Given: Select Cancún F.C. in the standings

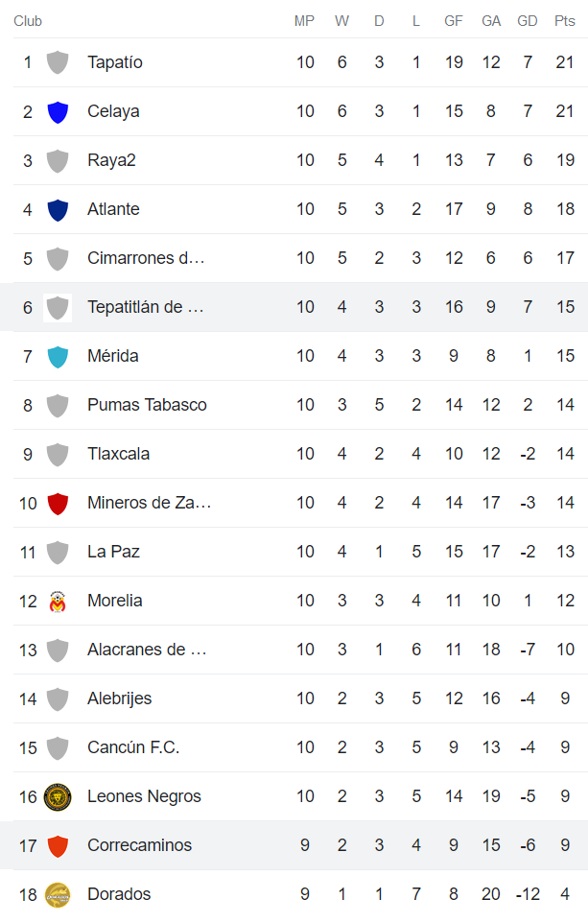Looking at the screenshot, I should coord(133,747).
